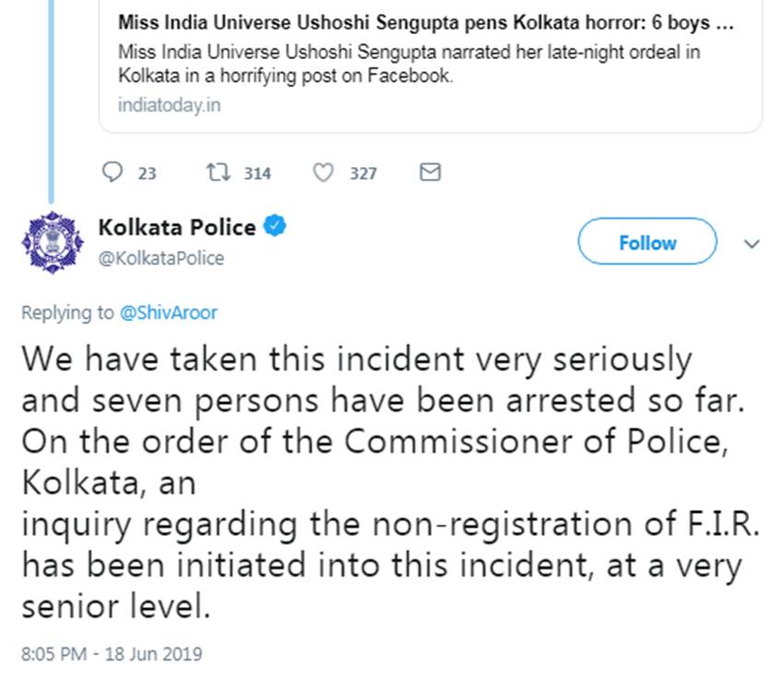Click the envelope direct message icon
784x677 pixels.
[x=430, y=172]
